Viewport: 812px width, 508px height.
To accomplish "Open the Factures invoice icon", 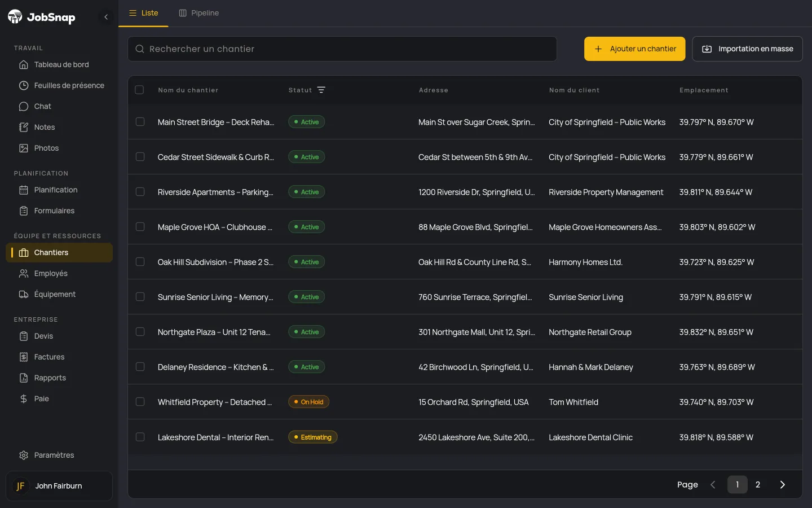I will pos(24,357).
